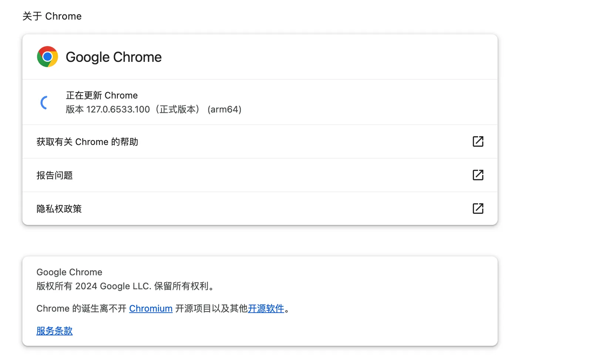
Task: Open the 隐私权政策 row
Action: 260,208
